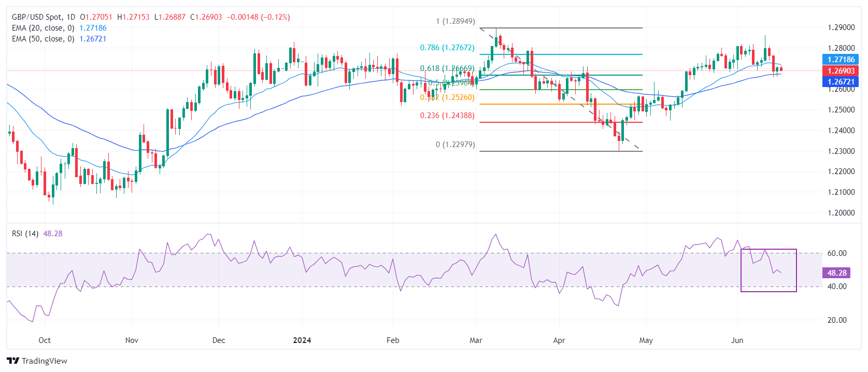Select the 0.236 (1.24388) Fibonacci level label
The width and height of the screenshot is (868, 372).
(x=447, y=116)
